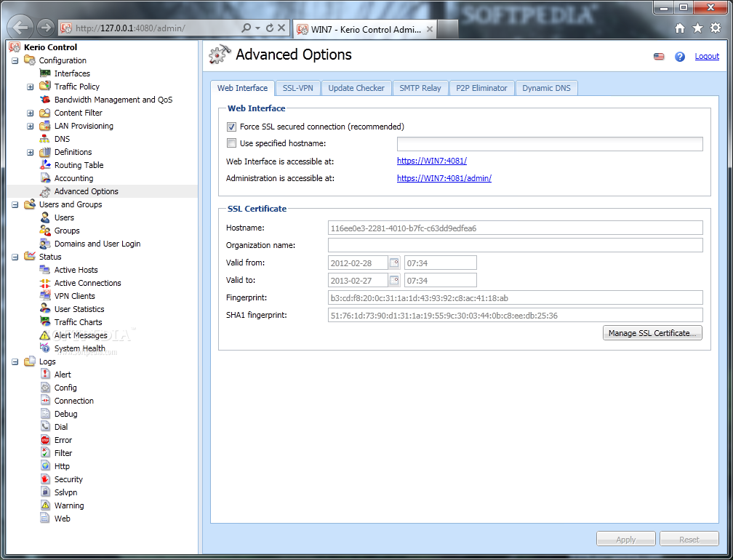
Task: Expand the Content Filter node
Action: 30,113
